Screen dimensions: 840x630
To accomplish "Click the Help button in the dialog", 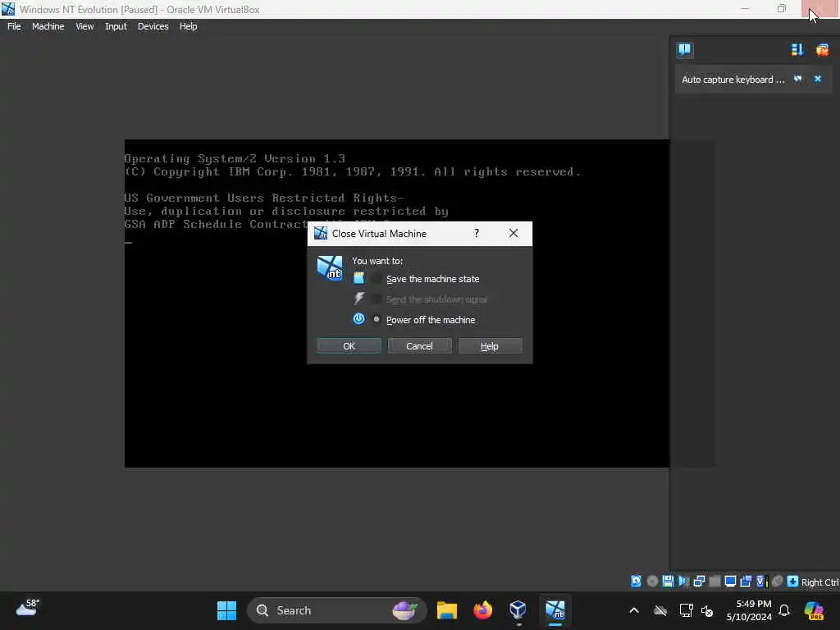I will [490, 346].
